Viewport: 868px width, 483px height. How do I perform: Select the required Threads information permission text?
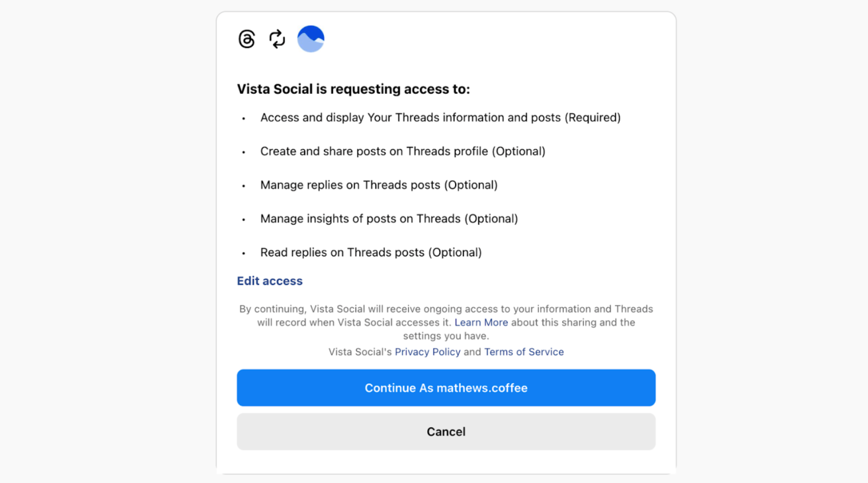[440, 118]
